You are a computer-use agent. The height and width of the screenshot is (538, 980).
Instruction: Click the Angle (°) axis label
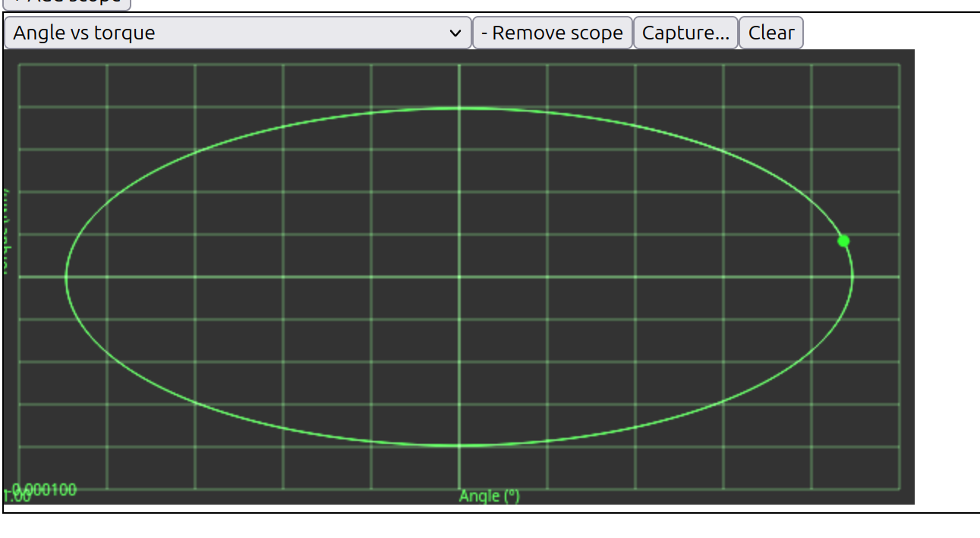(x=490, y=496)
